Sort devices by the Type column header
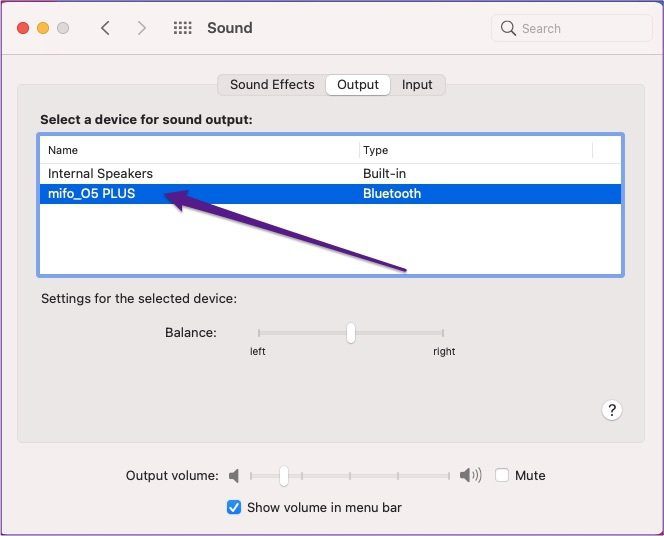 (476, 150)
